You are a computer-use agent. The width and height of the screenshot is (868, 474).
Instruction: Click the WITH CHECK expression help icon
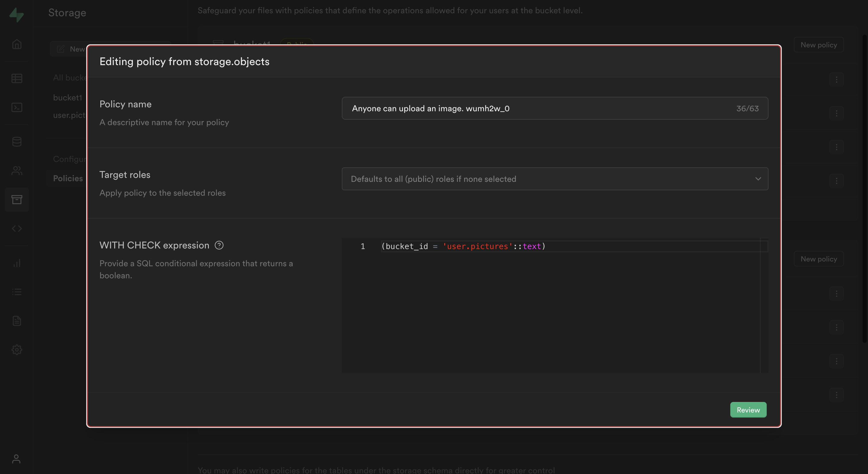pyautogui.click(x=219, y=245)
